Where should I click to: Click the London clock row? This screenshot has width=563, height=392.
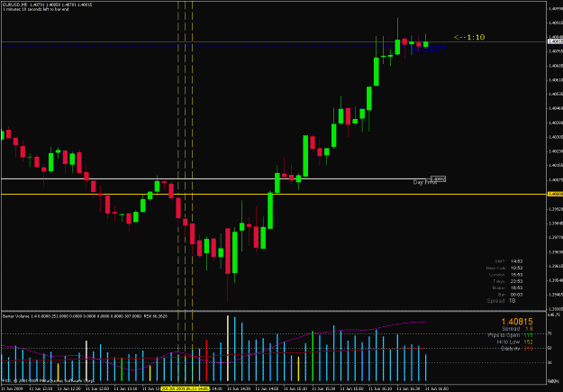506,275
